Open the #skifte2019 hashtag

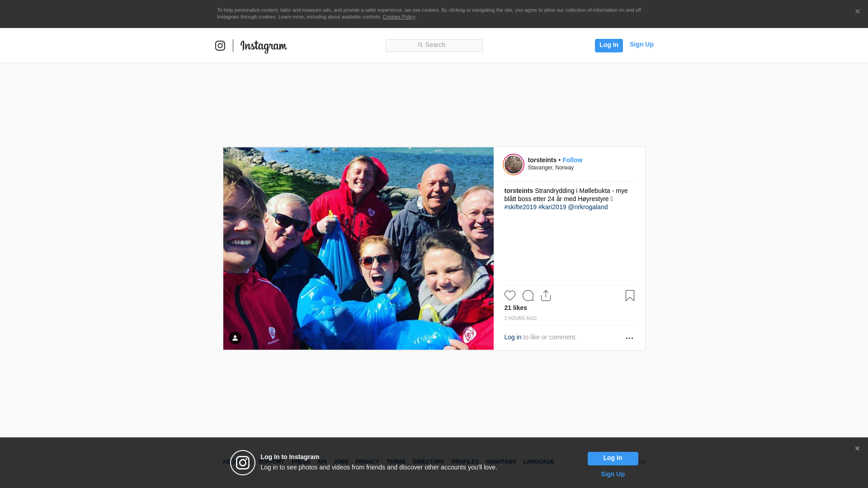(x=520, y=207)
